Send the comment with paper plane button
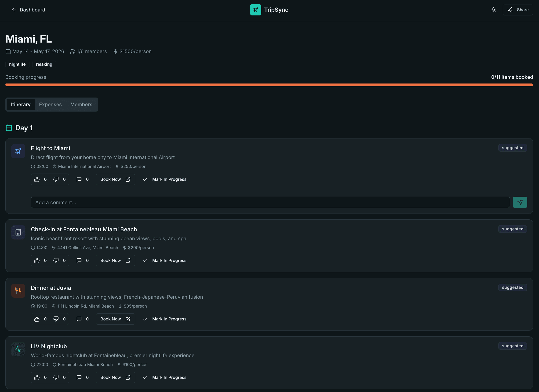Screen dimensions: 539x392 [x=520, y=202]
